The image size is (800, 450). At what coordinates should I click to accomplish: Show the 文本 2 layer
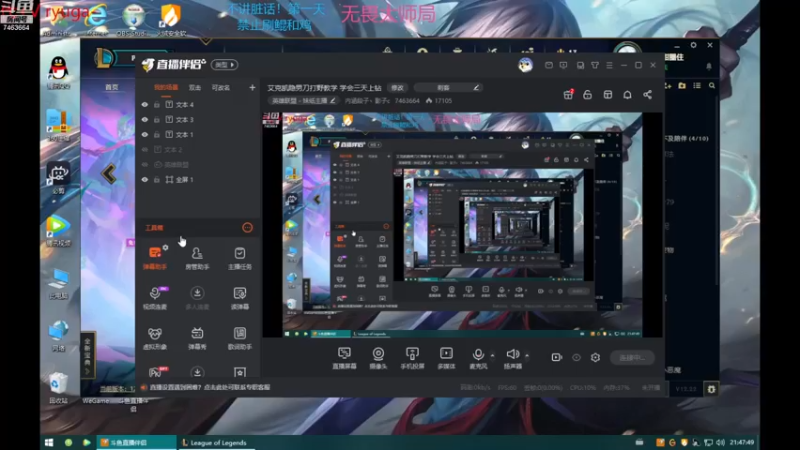144,149
